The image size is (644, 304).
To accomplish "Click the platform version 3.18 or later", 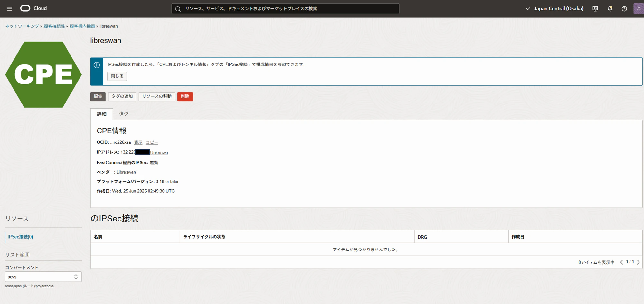I will point(167,182).
